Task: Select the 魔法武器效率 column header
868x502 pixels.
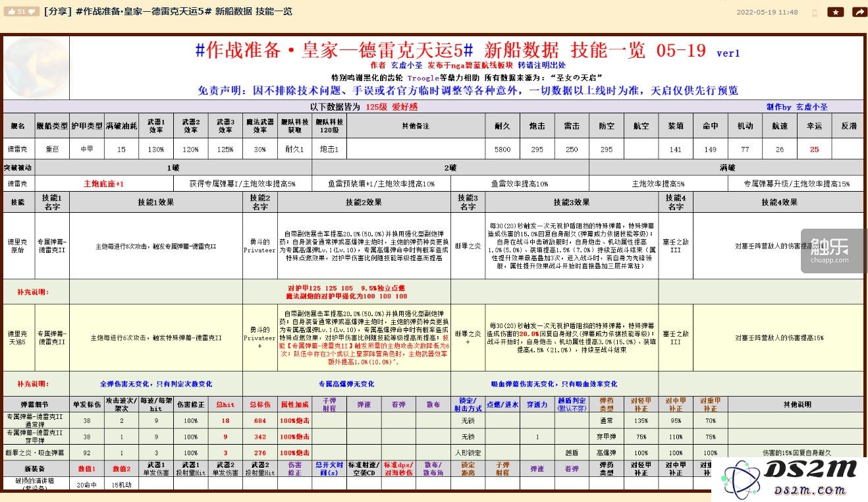Action: 259,126
